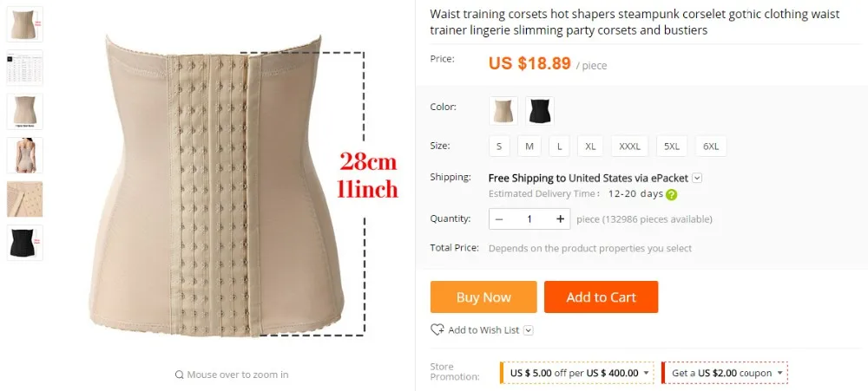View the size chart thumbnail
Viewport: 868px width, 391px height.
(x=24, y=68)
